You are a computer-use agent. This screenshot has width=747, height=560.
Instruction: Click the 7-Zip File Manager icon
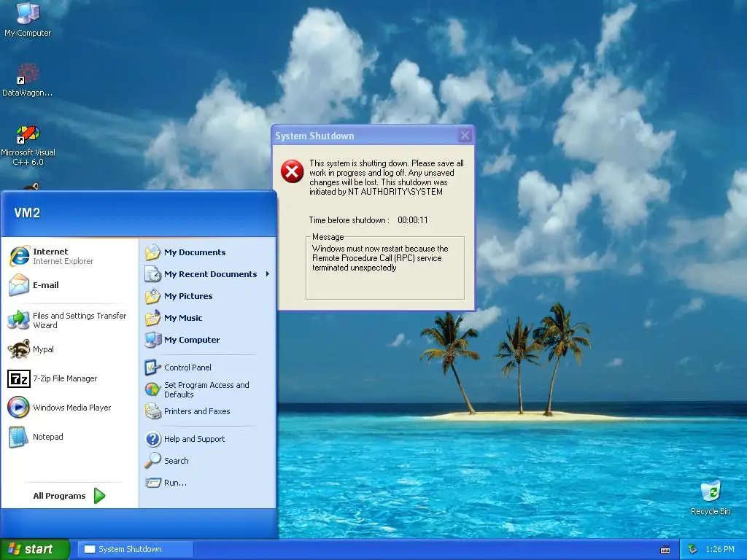click(19, 378)
